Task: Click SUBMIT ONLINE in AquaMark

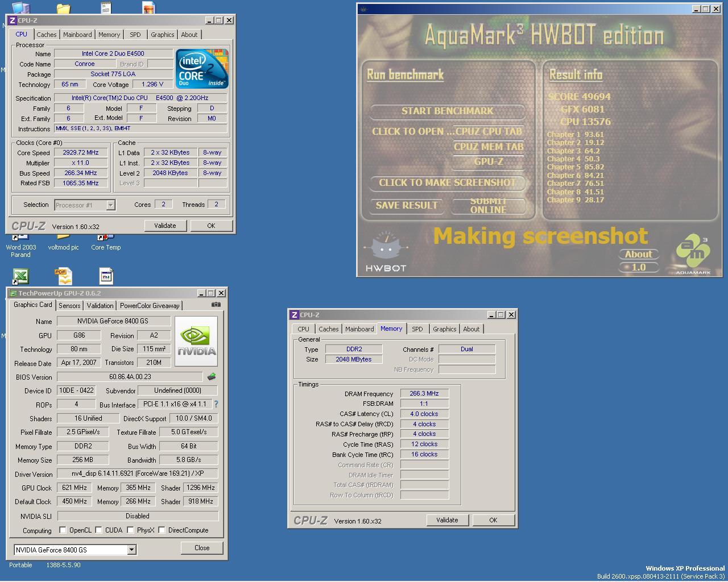Action: (488, 205)
